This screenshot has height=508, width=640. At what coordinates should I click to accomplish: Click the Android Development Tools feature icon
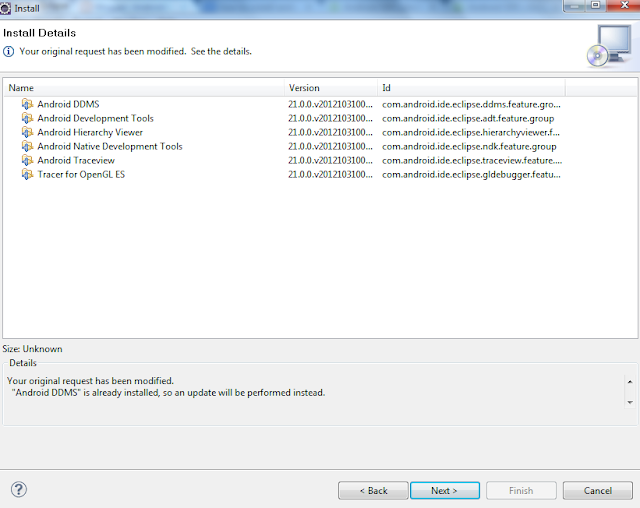tap(27, 118)
